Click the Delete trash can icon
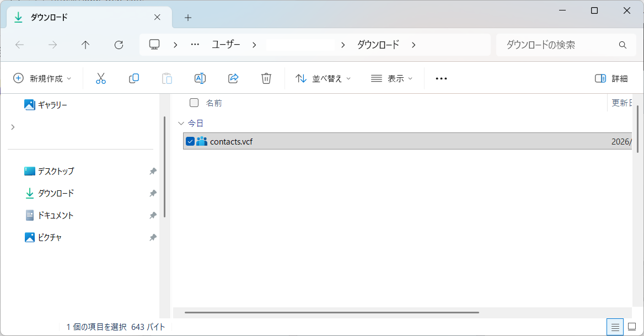This screenshot has height=336, width=644. click(266, 78)
